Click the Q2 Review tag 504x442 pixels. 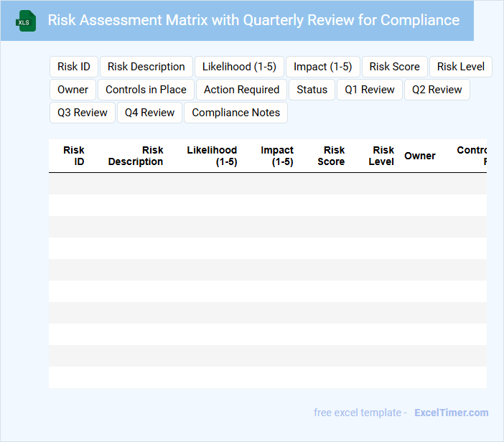[437, 90]
